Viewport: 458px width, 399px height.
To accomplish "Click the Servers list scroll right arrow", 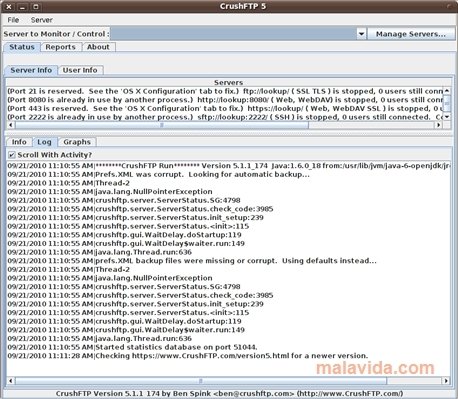I will click(438, 125).
